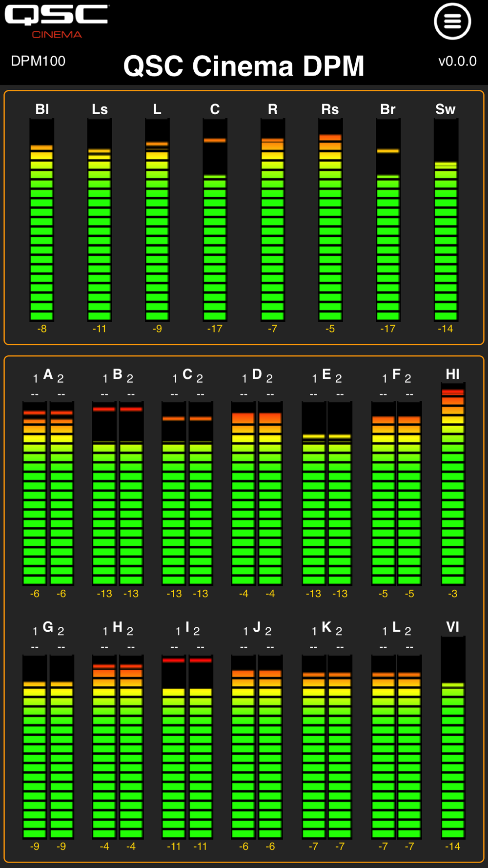Click amplifier J channel 2 meter

(270, 747)
